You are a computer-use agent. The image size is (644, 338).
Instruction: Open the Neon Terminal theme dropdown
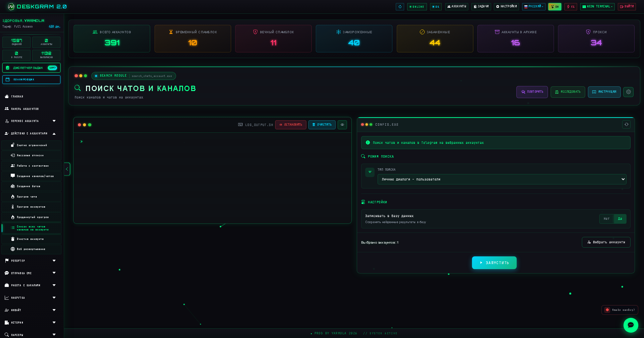(597, 7)
